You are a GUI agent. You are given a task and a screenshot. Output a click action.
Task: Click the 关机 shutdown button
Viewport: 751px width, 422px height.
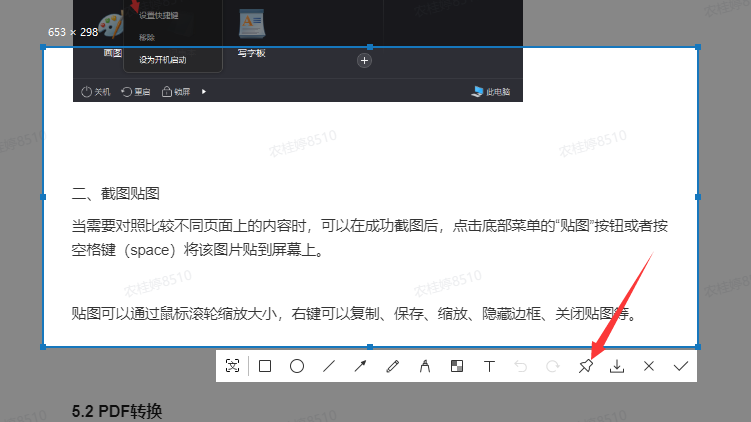coord(96,91)
